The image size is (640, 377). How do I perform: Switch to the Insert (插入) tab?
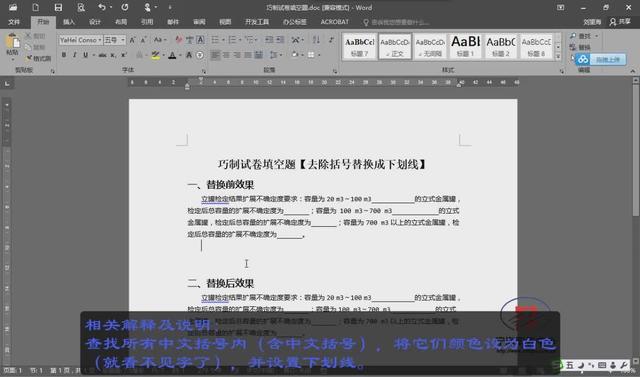click(69, 22)
